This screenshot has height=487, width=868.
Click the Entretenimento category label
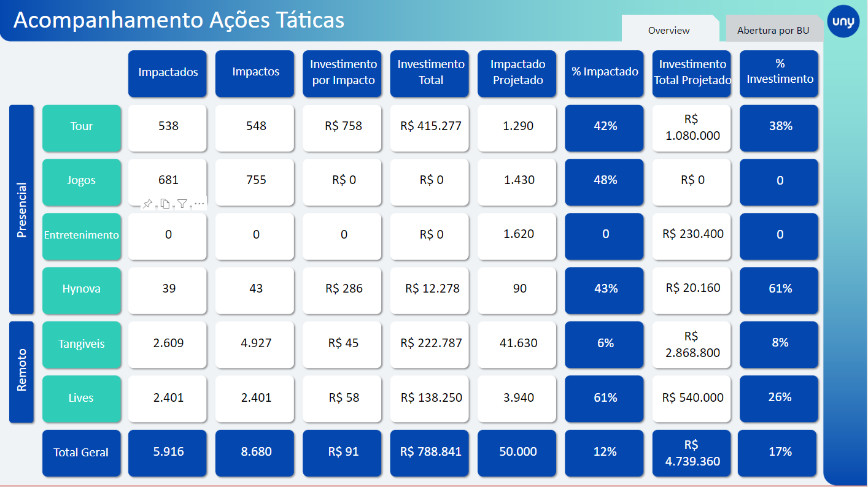click(82, 236)
